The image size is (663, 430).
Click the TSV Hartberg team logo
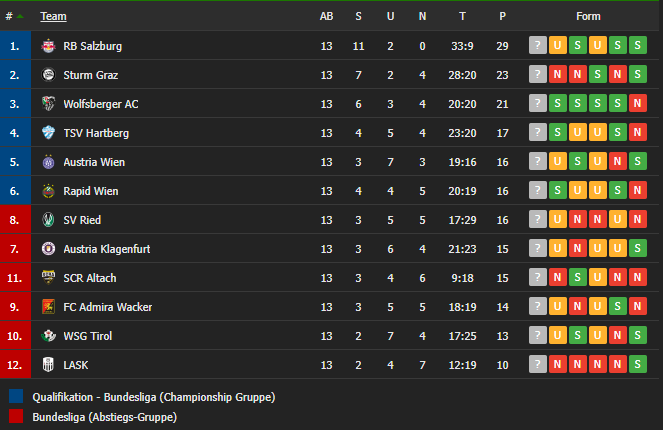pos(48,133)
